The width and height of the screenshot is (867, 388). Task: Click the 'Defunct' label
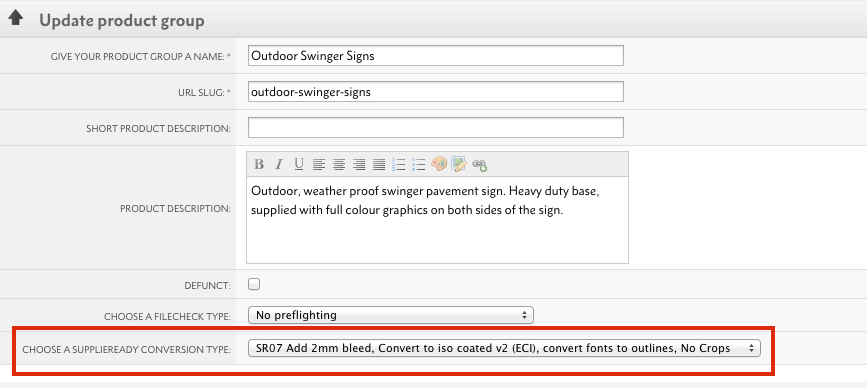click(x=207, y=286)
